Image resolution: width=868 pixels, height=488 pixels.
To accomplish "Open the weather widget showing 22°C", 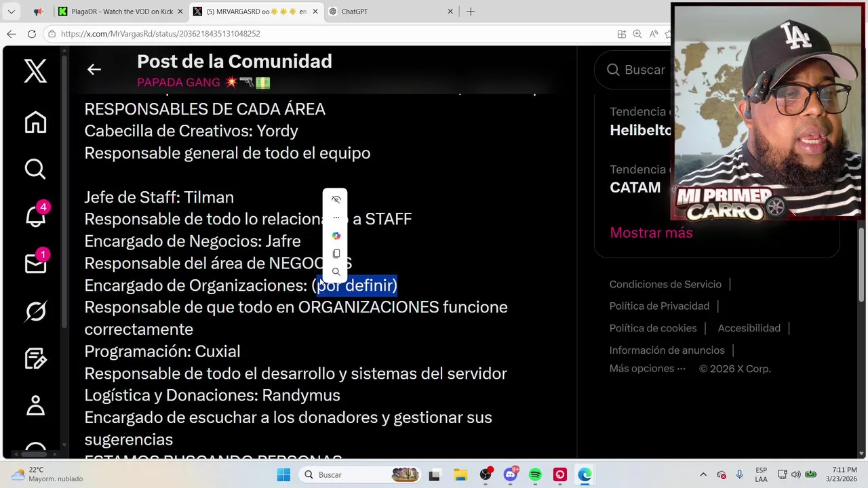I will tap(47, 474).
